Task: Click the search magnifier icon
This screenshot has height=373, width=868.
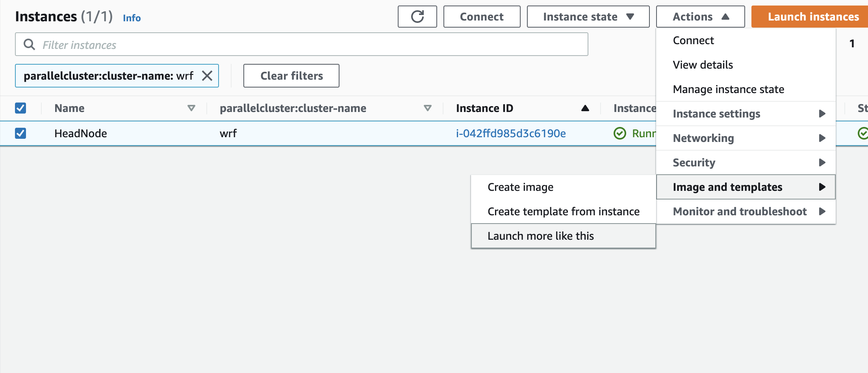Action: pos(29,45)
